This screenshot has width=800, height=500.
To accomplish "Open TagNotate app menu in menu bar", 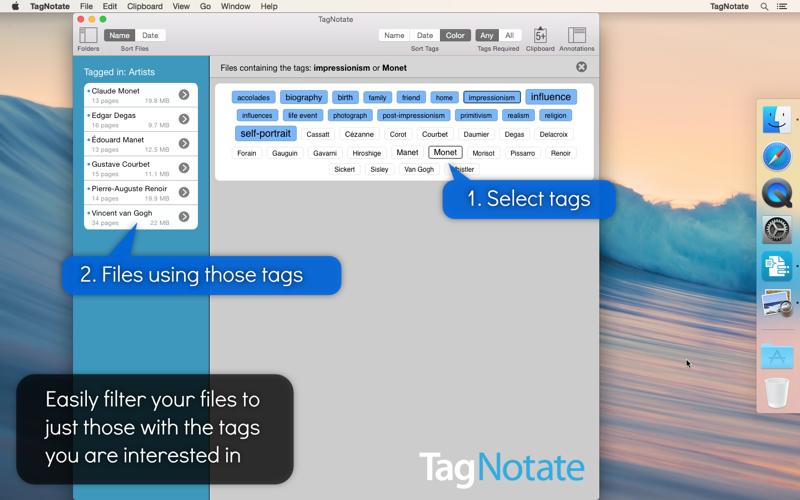I will 49,6.
